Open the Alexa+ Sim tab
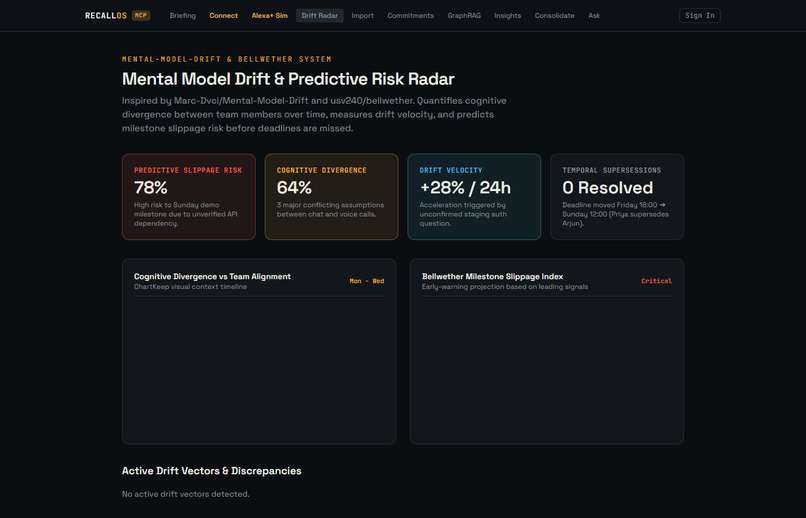This screenshot has width=806, height=518. [269, 15]
